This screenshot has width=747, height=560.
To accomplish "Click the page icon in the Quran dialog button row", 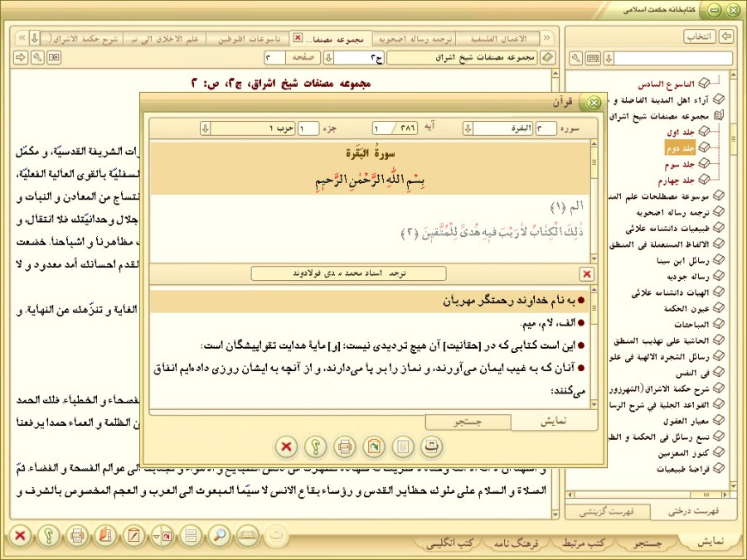I will tap(403, 447).
